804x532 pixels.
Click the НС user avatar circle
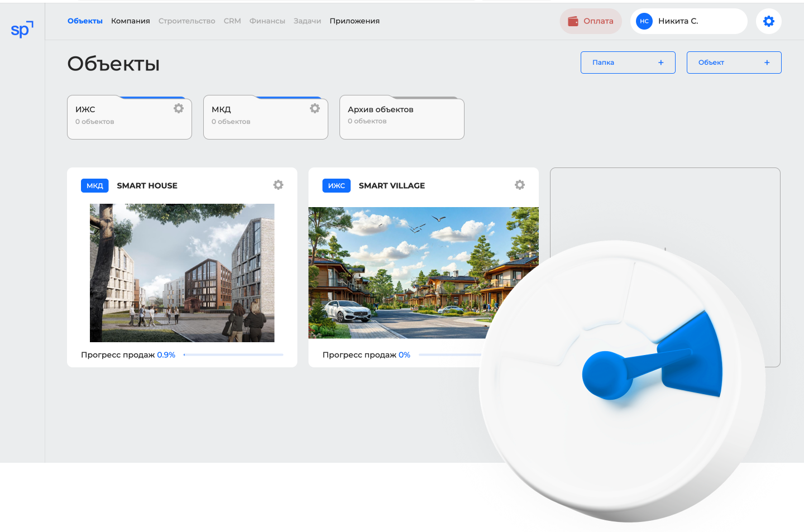(x=644, y=21)
